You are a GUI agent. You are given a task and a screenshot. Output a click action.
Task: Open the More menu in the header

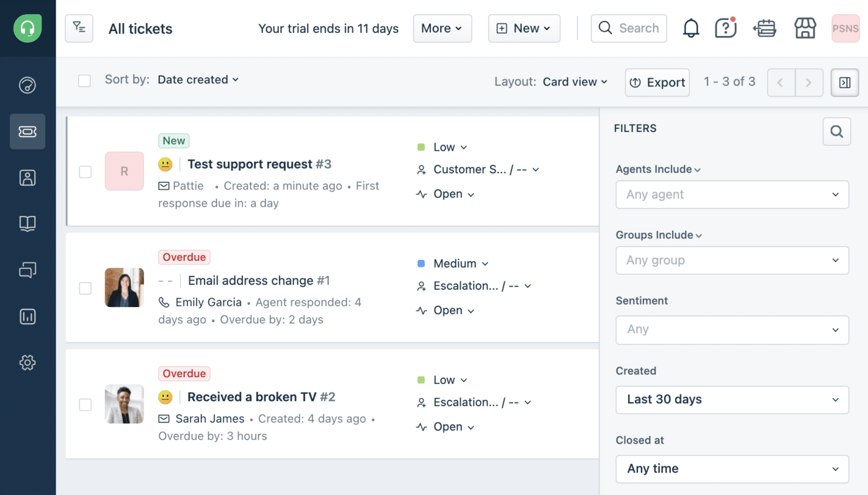442,28
